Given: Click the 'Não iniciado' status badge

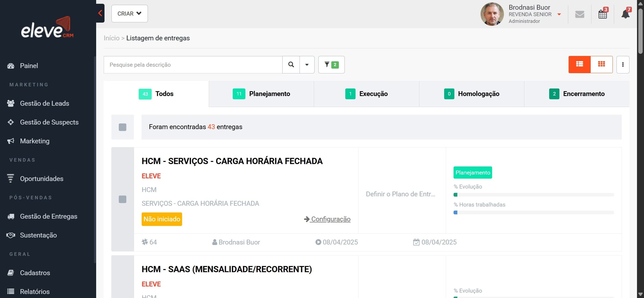Looking at the screenshot, I should 162,219.
